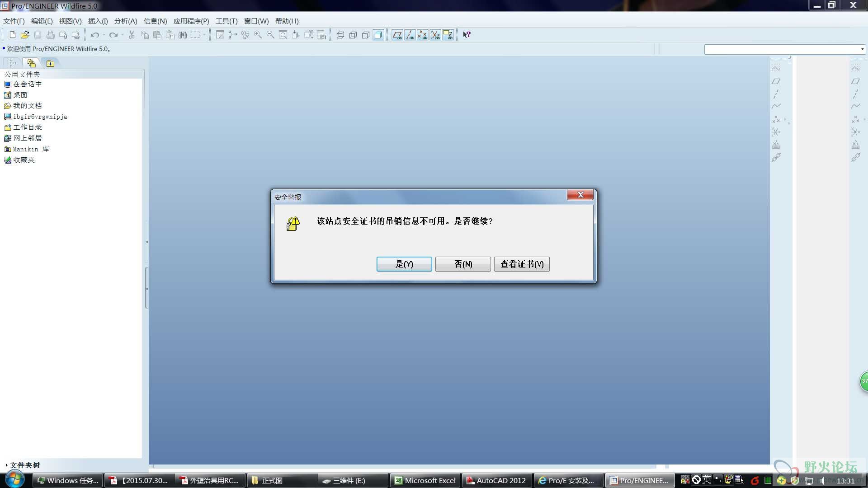Select Hidden Line display style
The width and height of the screenshot is (868, 488).
(353, 35)
